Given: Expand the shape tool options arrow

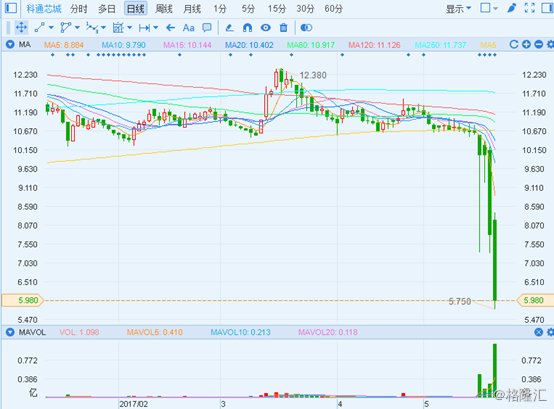Looking at the screenshot, I should tap(77, 28).
